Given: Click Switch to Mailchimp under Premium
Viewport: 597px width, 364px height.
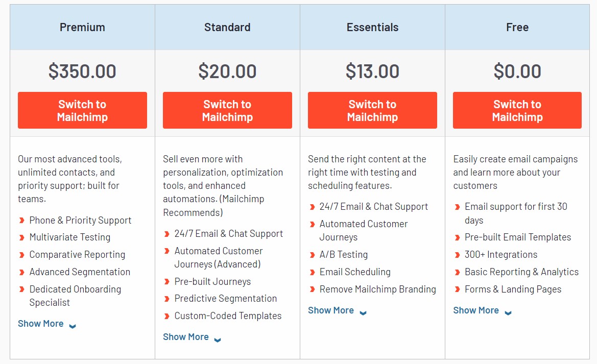Looking at the screenshot, I should (x=82, y=110).
